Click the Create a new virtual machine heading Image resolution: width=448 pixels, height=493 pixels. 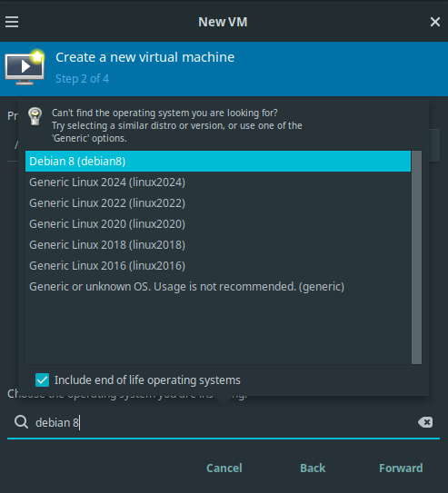click(x=145, y=57)
